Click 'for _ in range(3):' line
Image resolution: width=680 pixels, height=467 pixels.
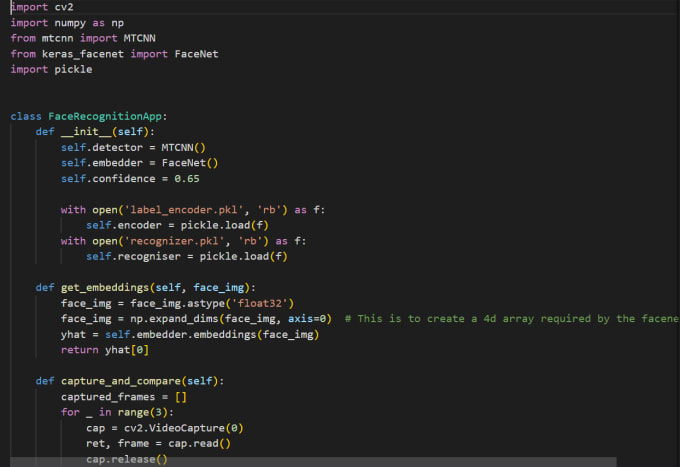(x=117, y=412)
